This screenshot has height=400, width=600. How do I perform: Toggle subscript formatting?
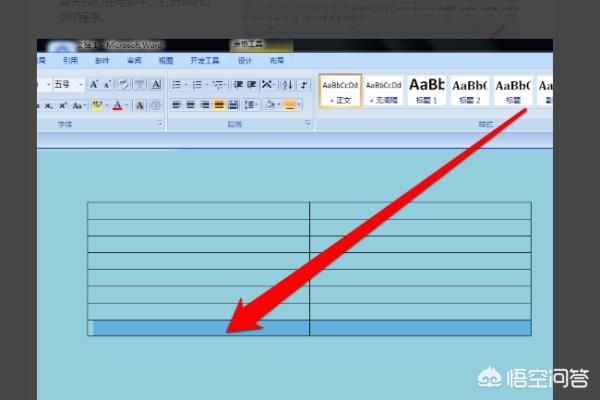pyautogui.click(x=49, y=106)
